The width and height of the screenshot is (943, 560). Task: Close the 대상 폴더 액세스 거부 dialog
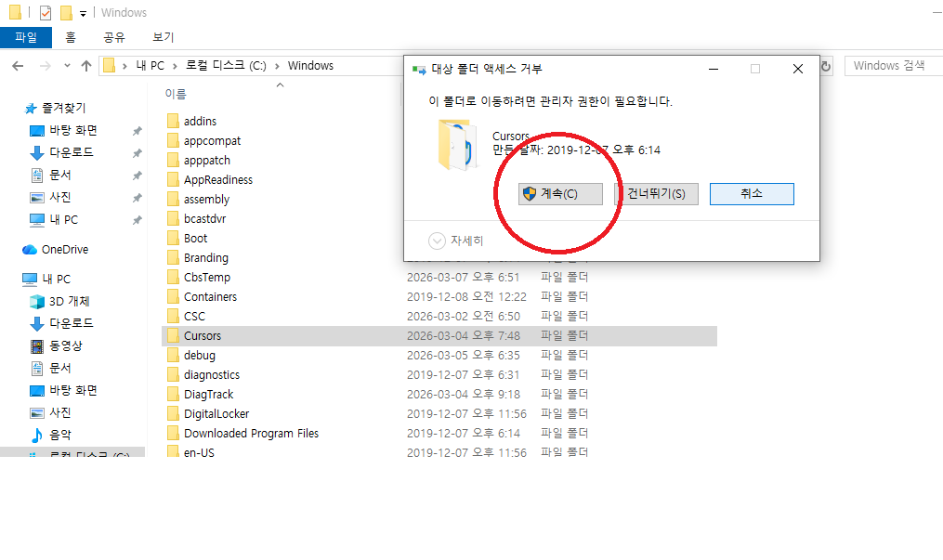(797, 69)
